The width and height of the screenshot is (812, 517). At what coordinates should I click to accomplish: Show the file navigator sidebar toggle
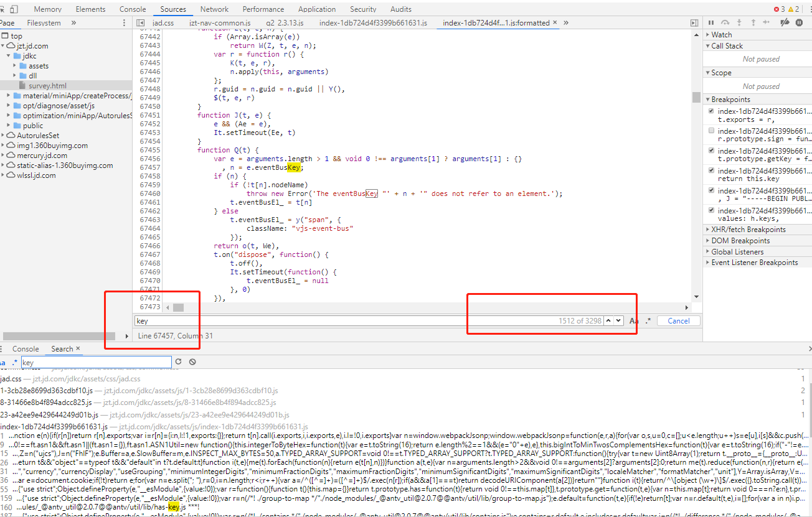[x=141, y=23]
